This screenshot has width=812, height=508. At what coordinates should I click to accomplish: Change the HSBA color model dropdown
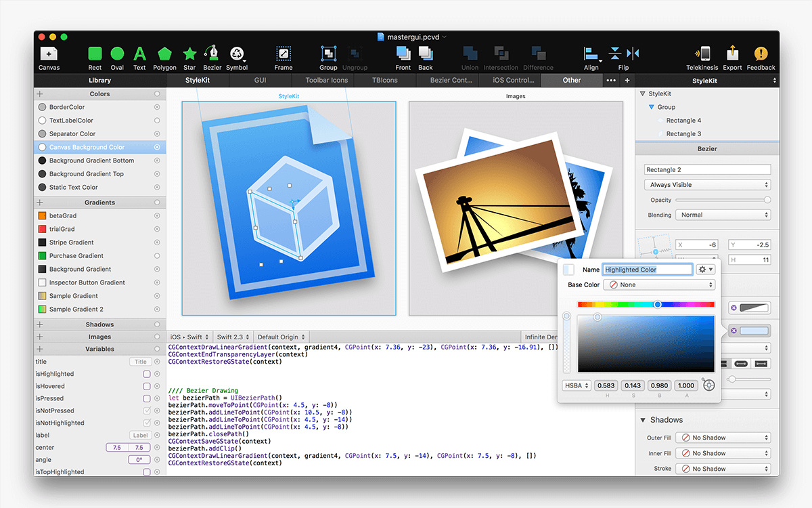point(577,385)
